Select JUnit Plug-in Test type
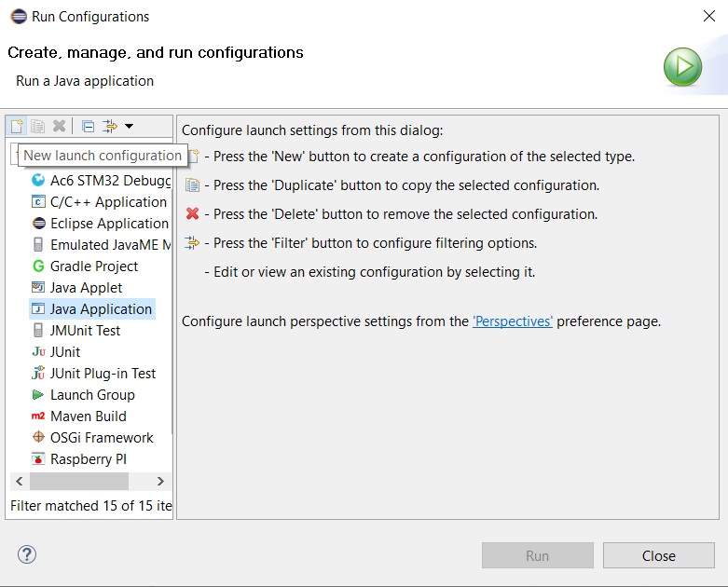Viewport: 728px width, 587px height. [x=93, y=373]
